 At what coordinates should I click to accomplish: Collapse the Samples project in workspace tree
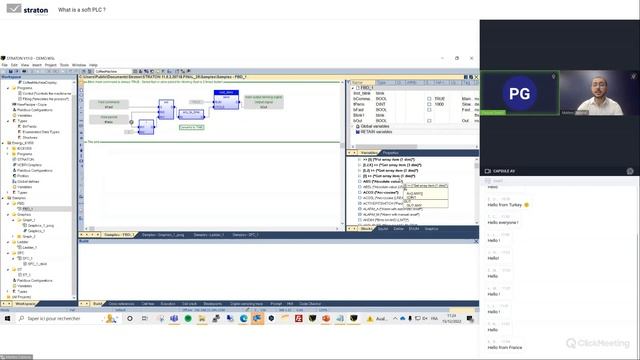pyautogui.click(x=3, y=198)
